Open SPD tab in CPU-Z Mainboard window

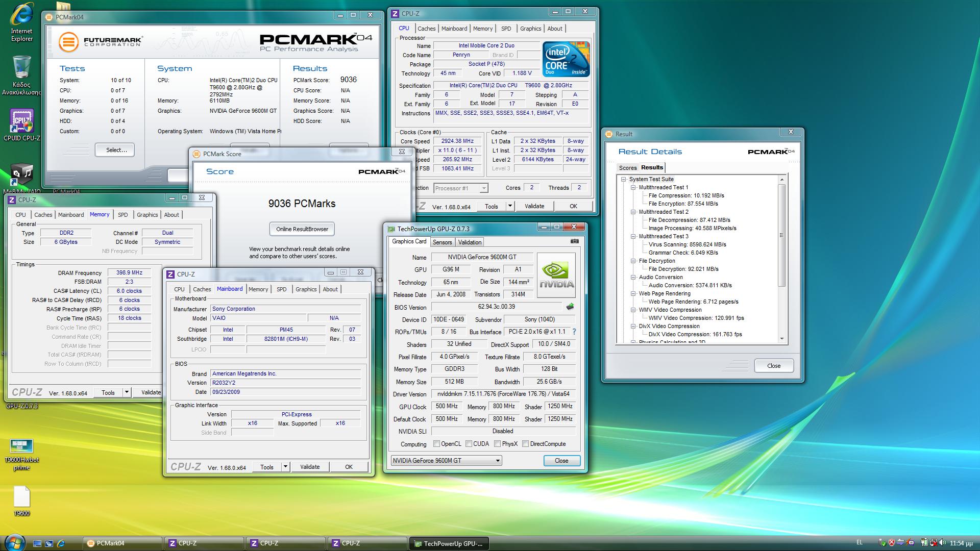(281, 289)
